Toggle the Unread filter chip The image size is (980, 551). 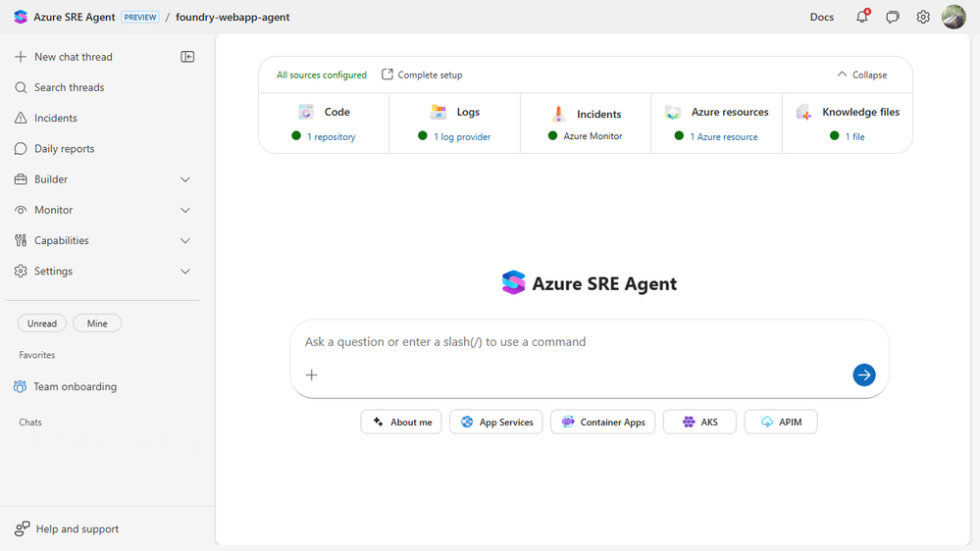coord(42,324)
